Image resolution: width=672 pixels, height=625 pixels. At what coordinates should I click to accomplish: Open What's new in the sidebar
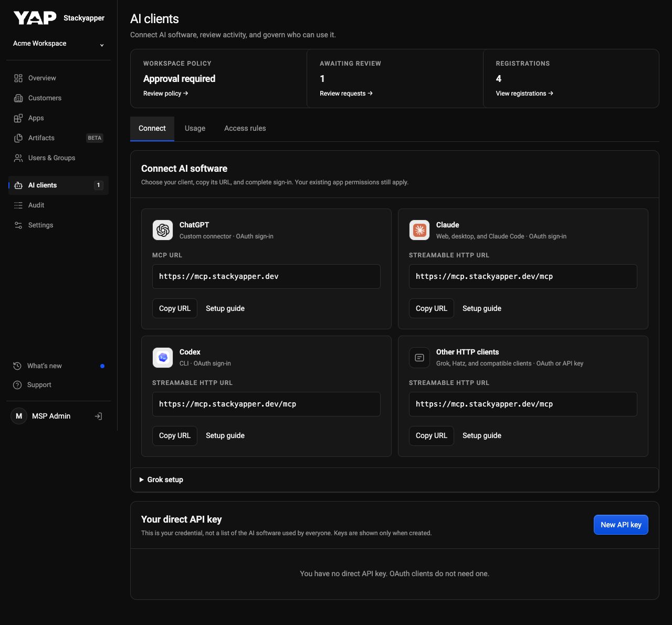coord(58,366)
